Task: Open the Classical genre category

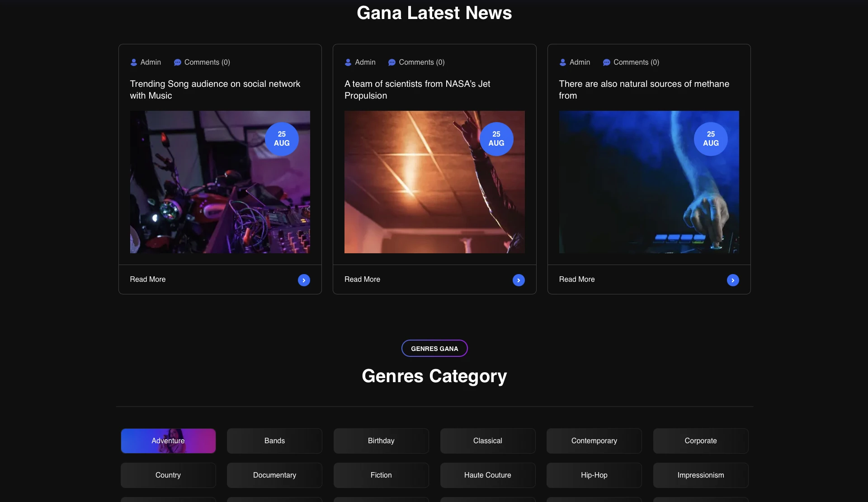Action: (488, 441)
